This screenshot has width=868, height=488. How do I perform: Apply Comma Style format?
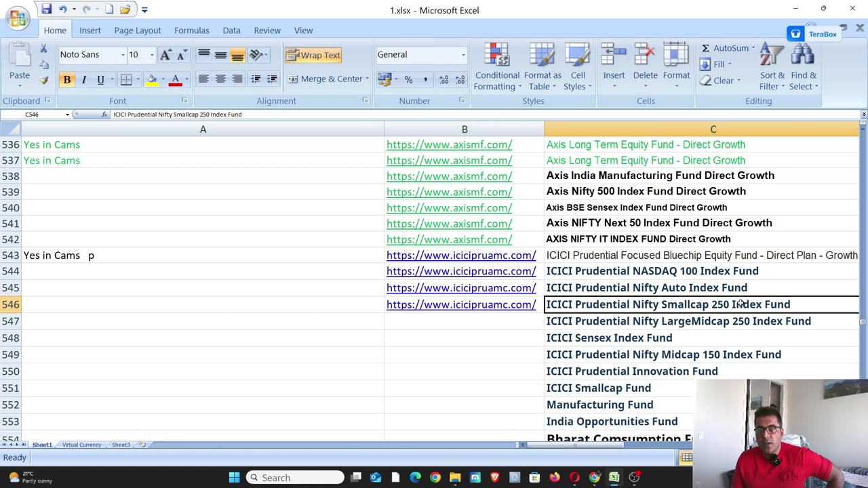[425, 79]
